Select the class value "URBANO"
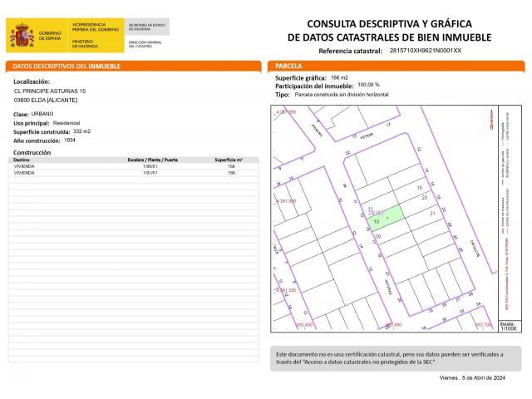This screenshot has height=399, width=532. (x=42, y=114)
